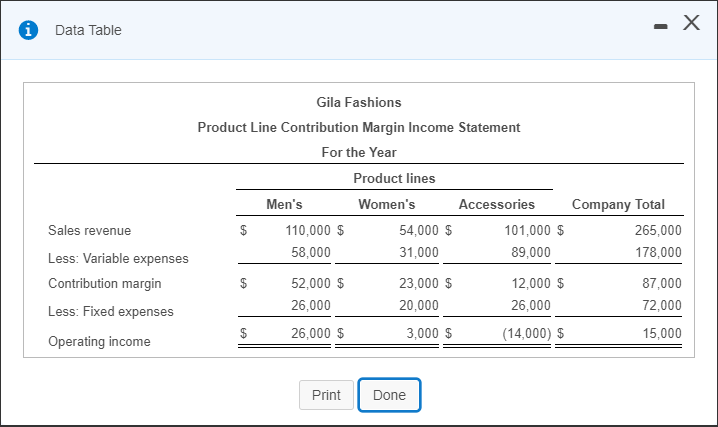Click the Print button
Viewport: 718px width, 427px height.
pyautogui.click(x=326, y=395)
